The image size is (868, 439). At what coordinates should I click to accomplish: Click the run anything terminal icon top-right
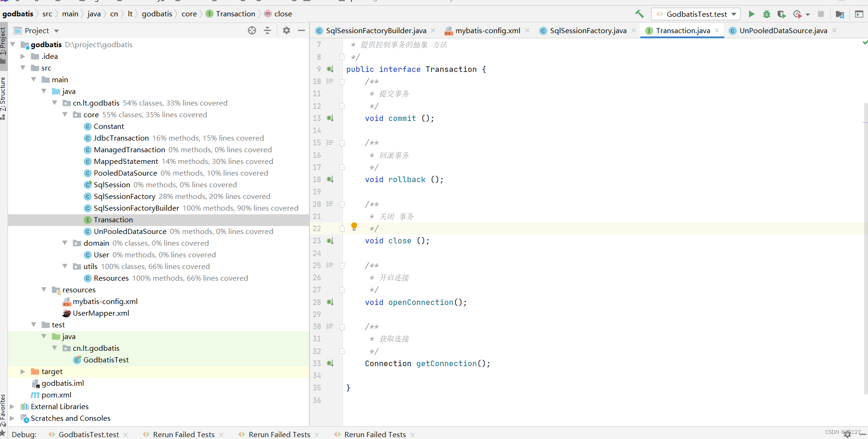(859, 14)
